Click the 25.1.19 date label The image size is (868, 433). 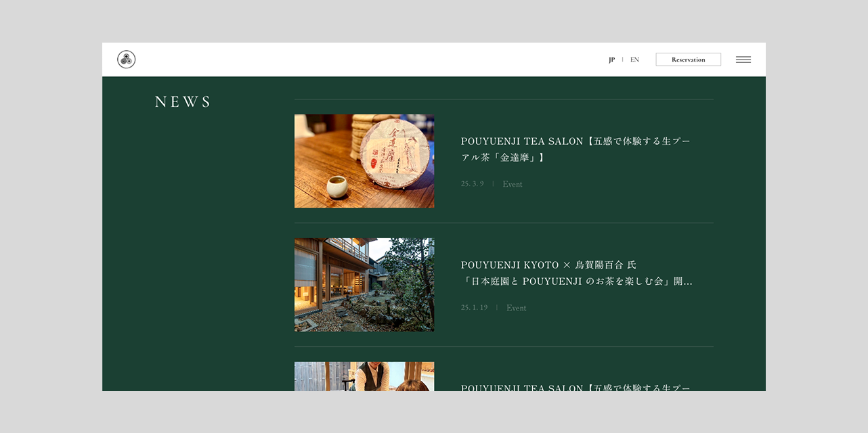pyautogui.click(x=475, y=308)
